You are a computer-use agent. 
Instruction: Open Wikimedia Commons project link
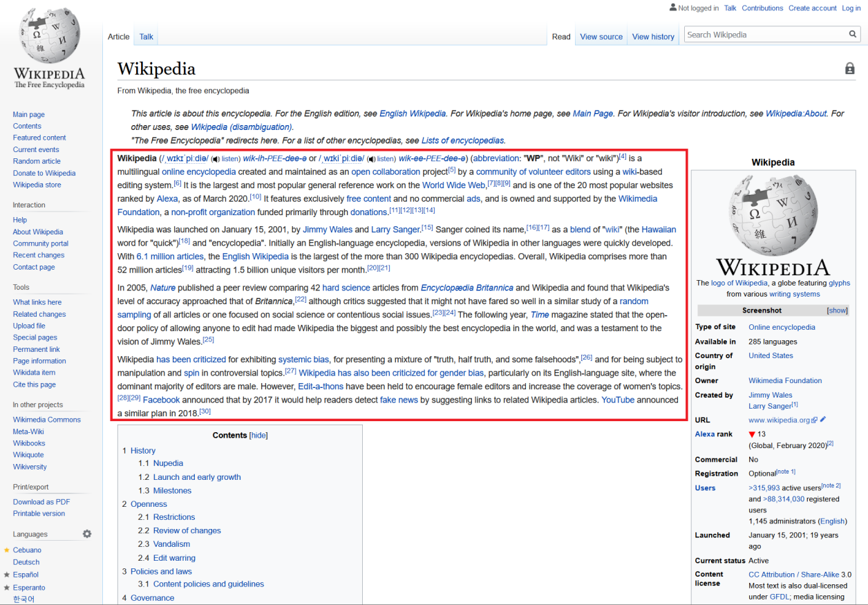click(x=47, y=420)
